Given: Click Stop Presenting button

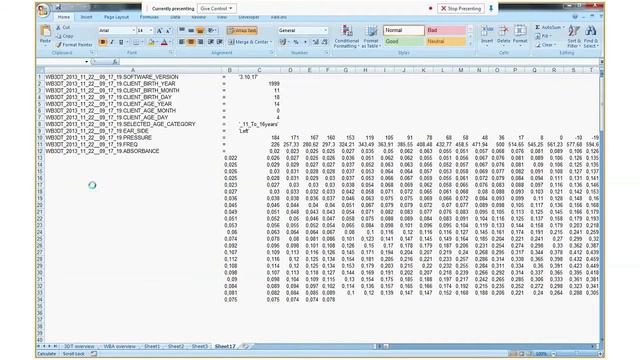Looking at the screenshot, I should [461, 9].
